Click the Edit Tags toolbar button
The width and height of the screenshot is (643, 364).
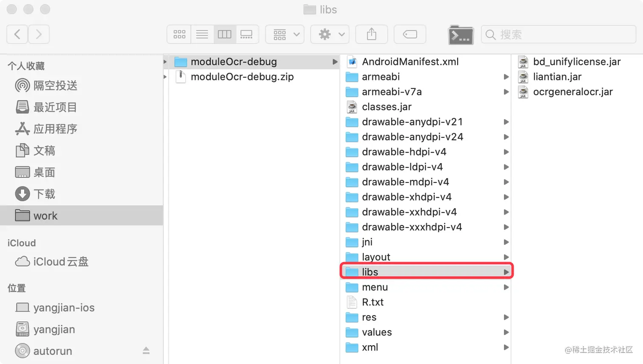click(x=410, y=34)
